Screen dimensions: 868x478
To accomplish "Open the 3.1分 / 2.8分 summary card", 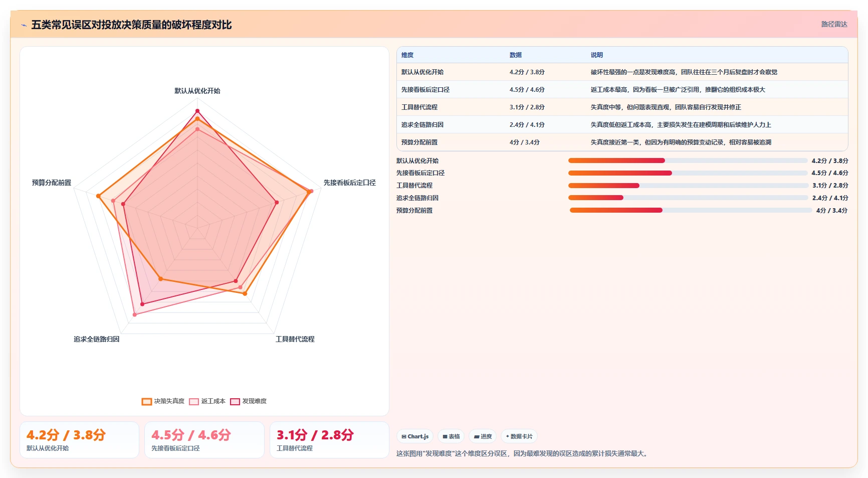I will point(329,440).
